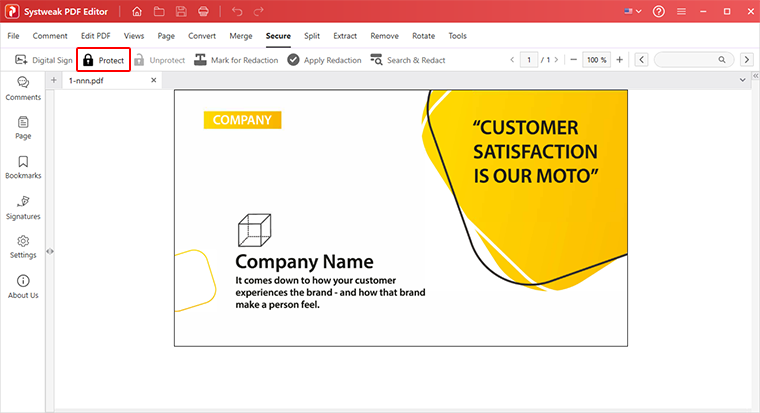Click next search result arrow
Screen dimensions: 760x413
(747, 60)
